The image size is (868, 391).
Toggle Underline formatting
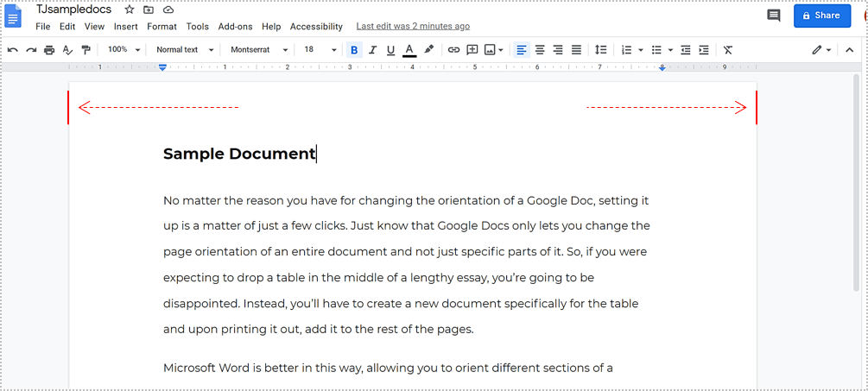[390, 50]
